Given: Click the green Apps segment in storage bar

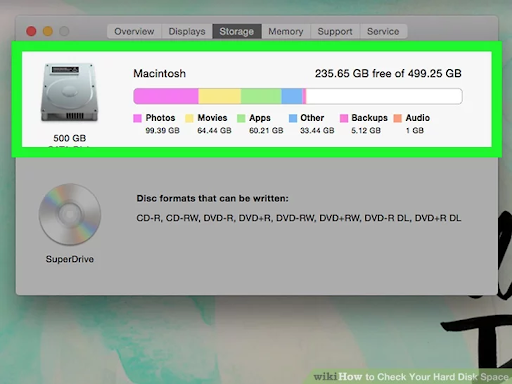Looking at the screenshot, I should click(x=261, y=96).
